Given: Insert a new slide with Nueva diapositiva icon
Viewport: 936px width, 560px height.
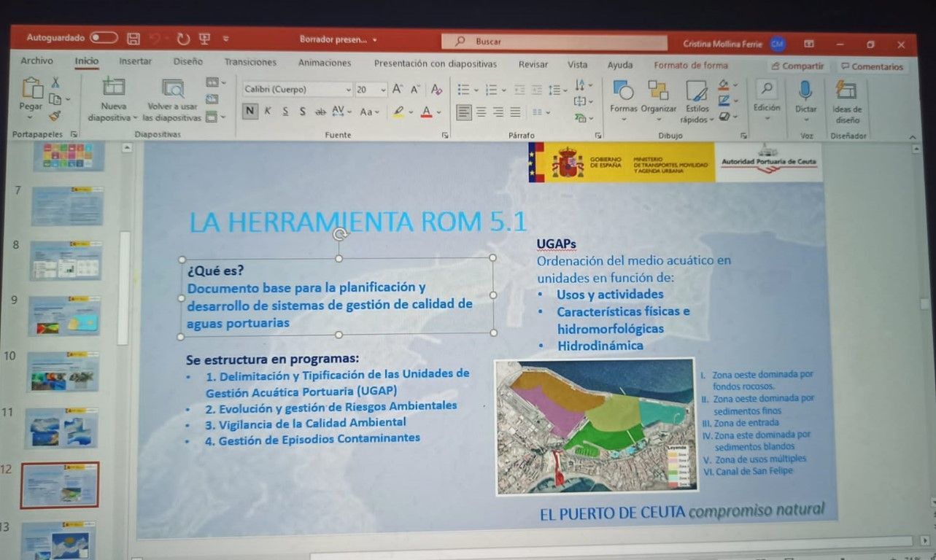Looking at the screenshot, I should (113, 86).
